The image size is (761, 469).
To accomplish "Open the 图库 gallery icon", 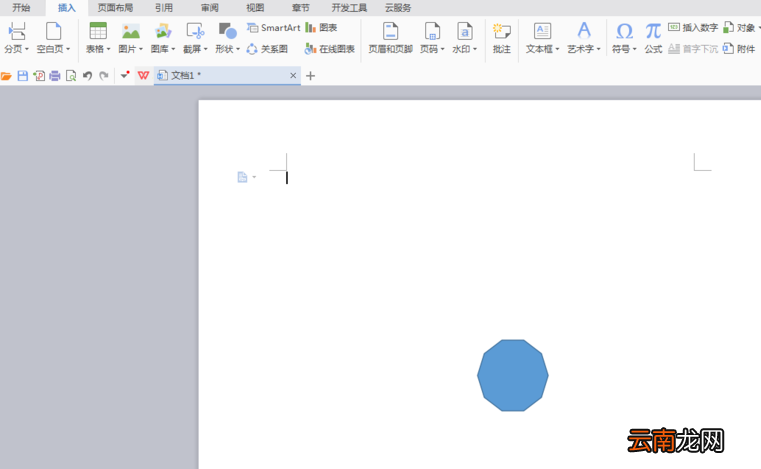I will (163, 31).
